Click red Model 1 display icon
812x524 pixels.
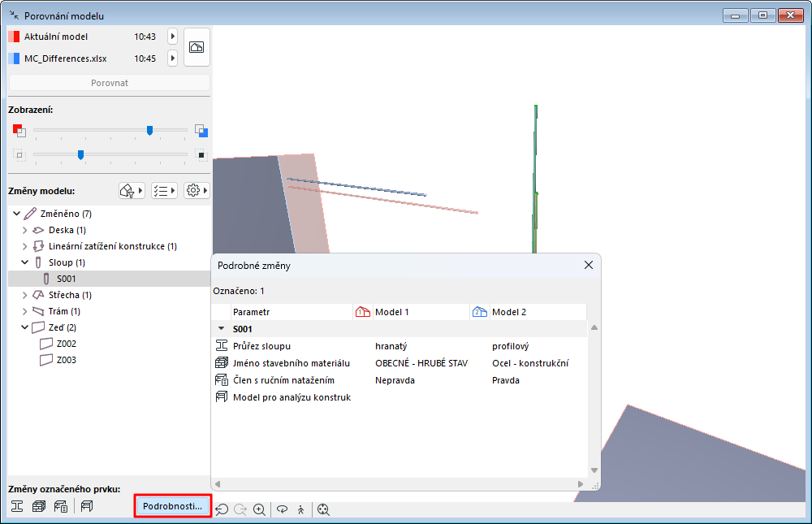coord(19,131)
